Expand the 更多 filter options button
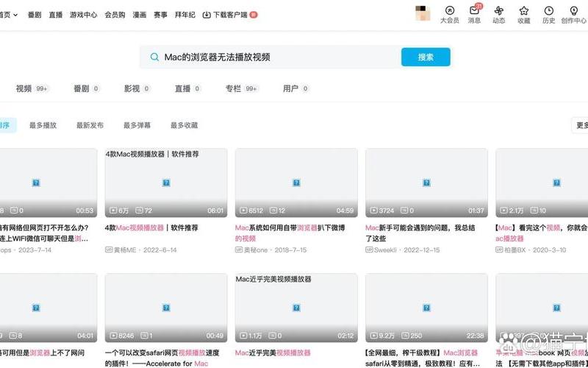 580,125
